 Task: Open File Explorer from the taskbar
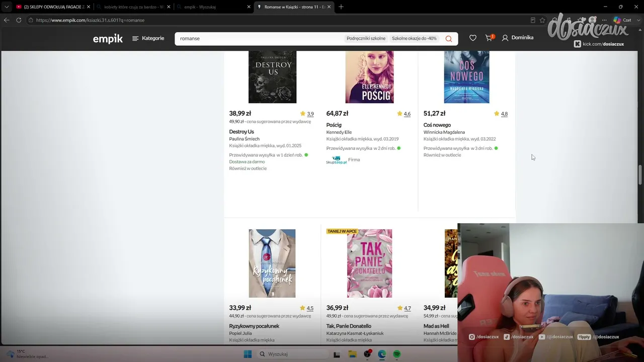click(x=353, y=354)
